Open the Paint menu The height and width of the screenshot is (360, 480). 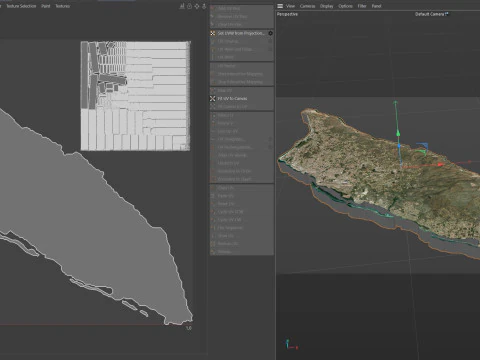point(46,6)
